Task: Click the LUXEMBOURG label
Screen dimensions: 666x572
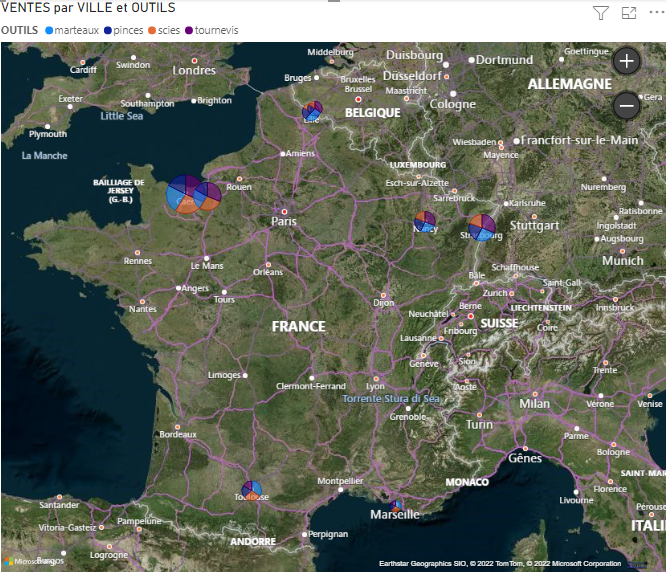Action: (418, 165)
